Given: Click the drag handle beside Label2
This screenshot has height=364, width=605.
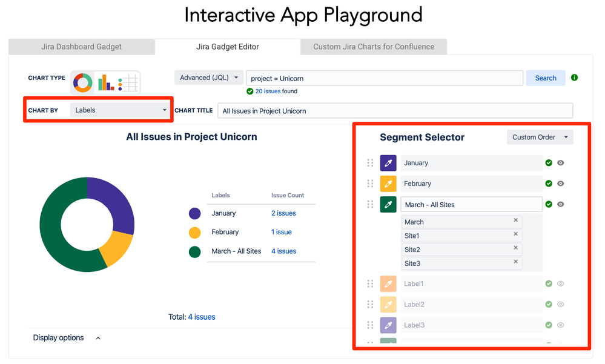Looking at the screenshot, I should pyautogui.click(x=371, y=304).
